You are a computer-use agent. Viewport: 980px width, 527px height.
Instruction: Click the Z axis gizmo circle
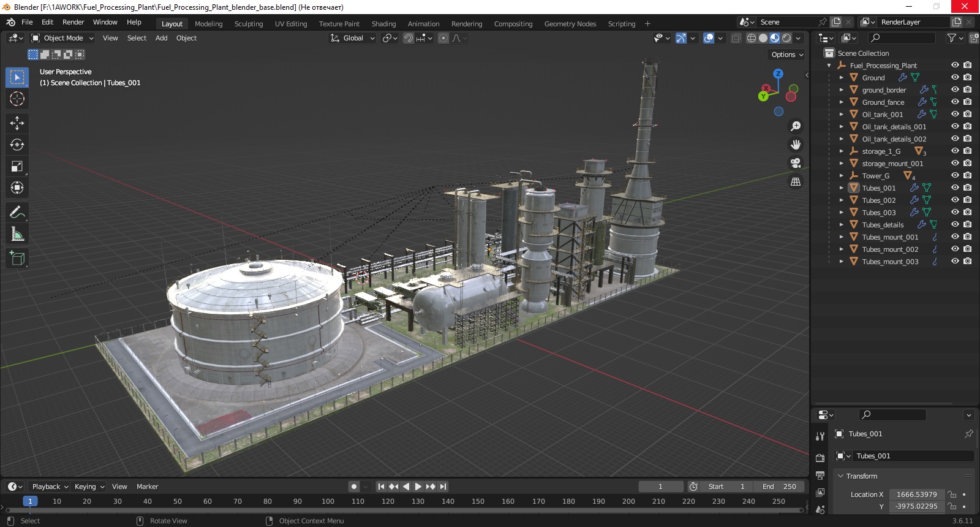778,74
